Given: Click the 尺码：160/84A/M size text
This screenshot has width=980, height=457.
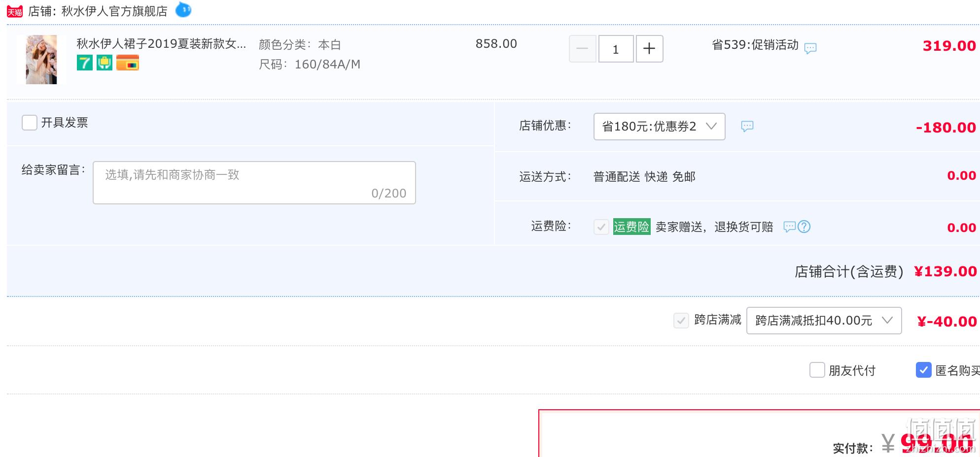Looking at the screenshot, I should click(x=310, y=65).
